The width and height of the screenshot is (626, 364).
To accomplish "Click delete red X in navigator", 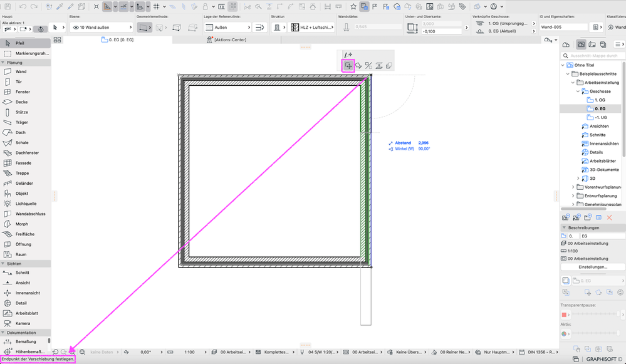I will coord(609,217).
